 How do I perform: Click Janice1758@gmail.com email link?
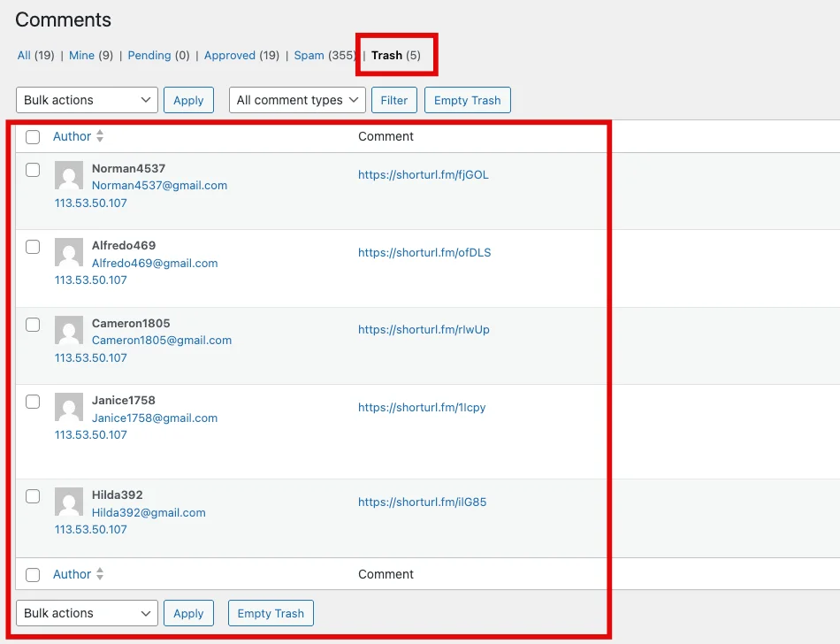pyautogui.click(x=155, y=418)
